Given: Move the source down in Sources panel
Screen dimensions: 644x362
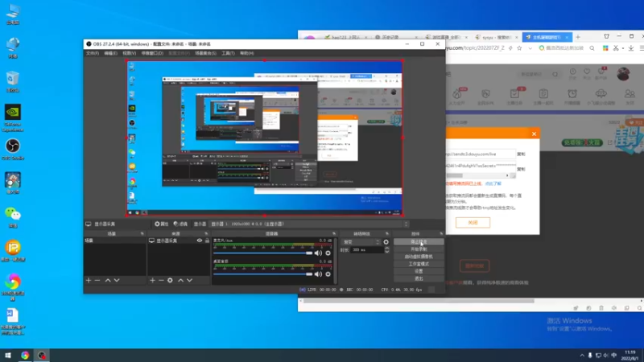Looking at the screenshot, I should click(x=189, y=280).
